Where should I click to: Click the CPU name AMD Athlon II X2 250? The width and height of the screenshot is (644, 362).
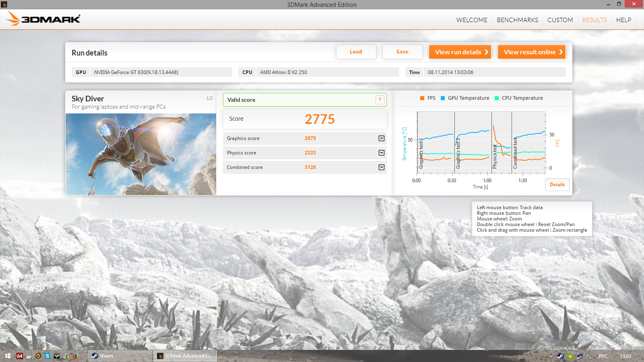[283, 72]
